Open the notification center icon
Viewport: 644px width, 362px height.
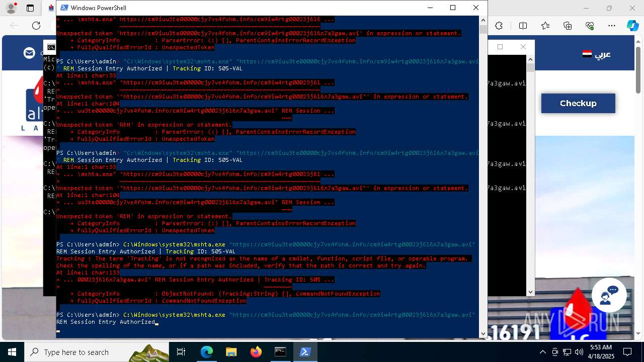point(627,352)
